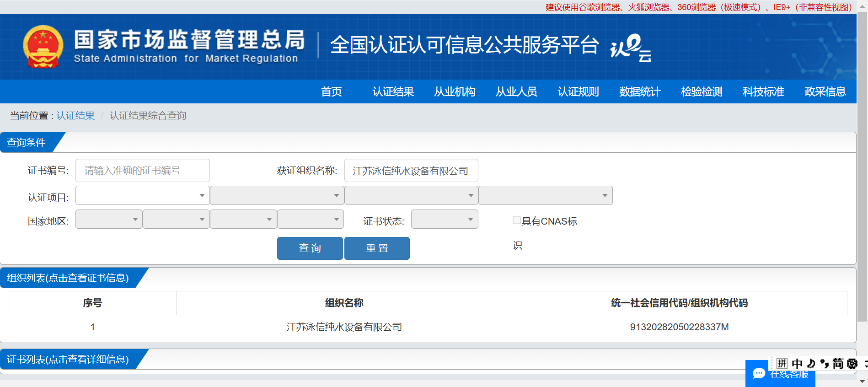The height and width of the screenshot is (387, 868).
Task: Open the second 认证项目 dropdown
Action: (x=277, y=195)
